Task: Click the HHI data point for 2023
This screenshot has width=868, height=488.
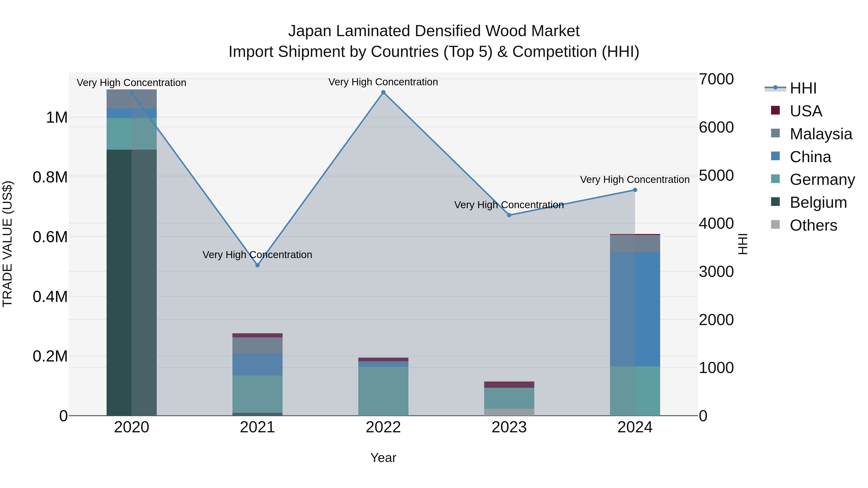Action: click(509, 215)
